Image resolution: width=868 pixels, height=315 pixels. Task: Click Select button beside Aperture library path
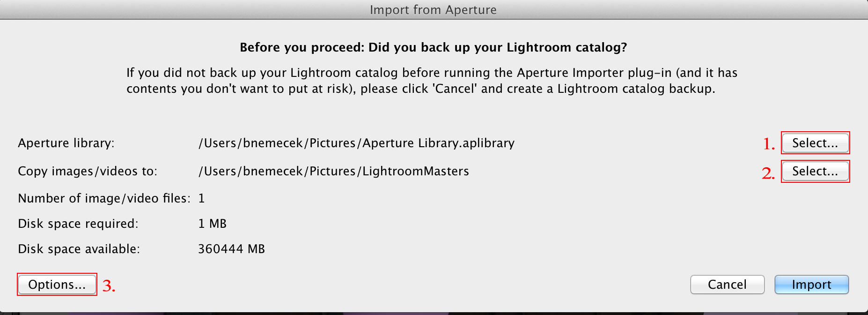pyautogui.click(x=815, y=143)
